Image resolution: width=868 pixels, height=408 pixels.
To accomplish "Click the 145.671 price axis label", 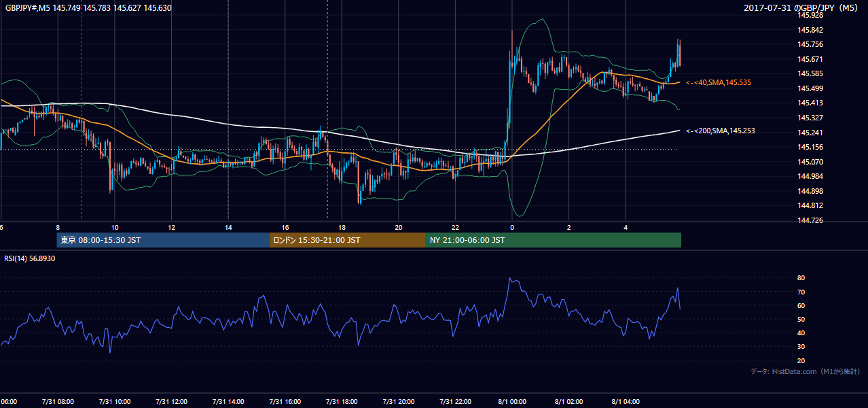I will (x=809, y=59).
